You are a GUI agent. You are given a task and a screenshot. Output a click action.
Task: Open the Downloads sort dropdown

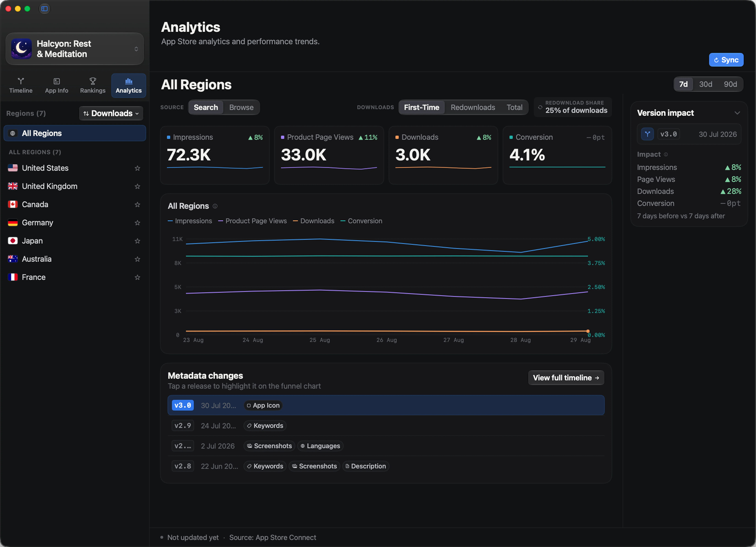[111, 113]
